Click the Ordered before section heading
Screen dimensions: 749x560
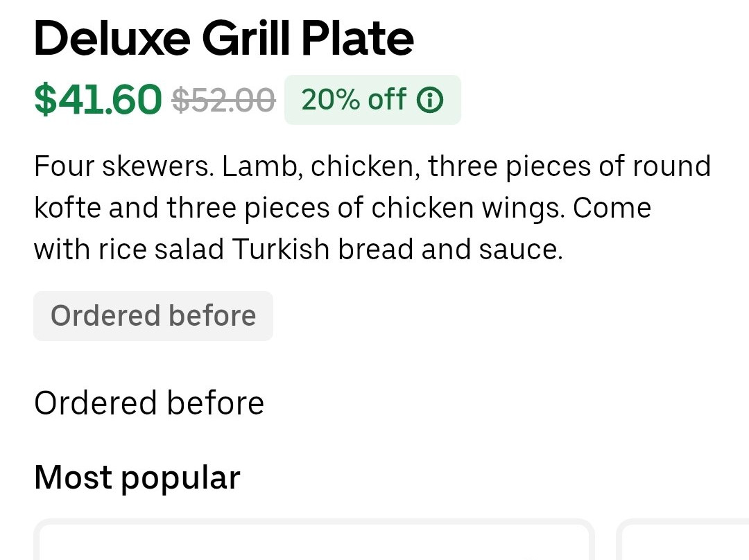(x=149, y=403)
